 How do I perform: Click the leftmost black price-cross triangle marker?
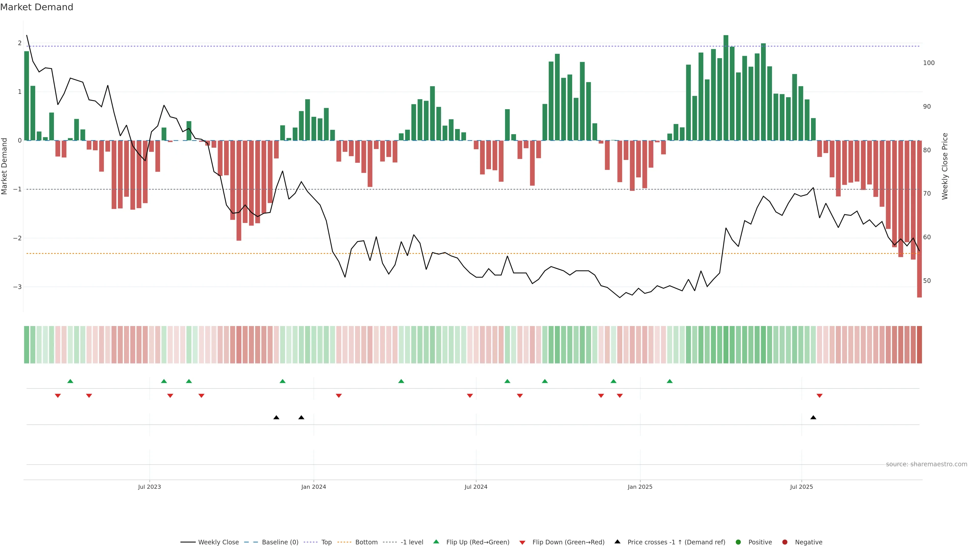coord(276,418)
